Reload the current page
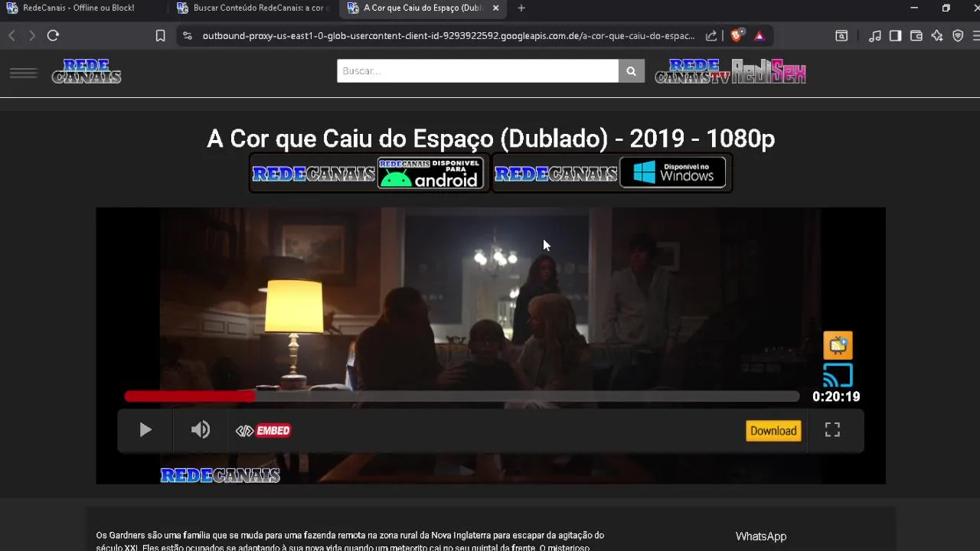The height and width of the screenshot is (551, 980). 53,36
